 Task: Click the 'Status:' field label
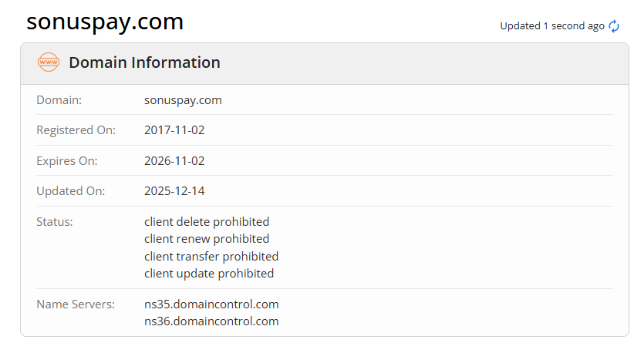[54, 222]
